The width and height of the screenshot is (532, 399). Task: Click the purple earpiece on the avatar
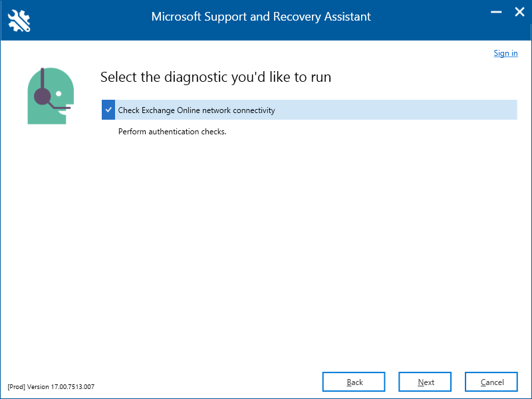(x=43, y=96)
